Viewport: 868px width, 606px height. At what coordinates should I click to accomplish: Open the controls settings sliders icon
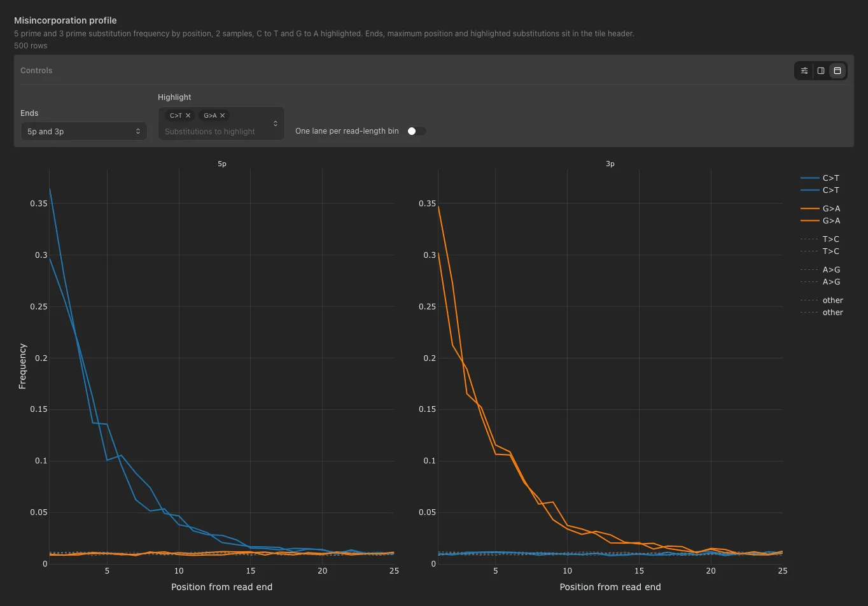pyautogui.click(x=804, y=71)
